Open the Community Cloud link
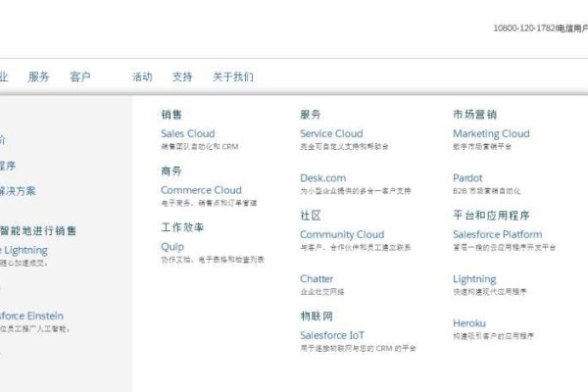 point(342,234)
